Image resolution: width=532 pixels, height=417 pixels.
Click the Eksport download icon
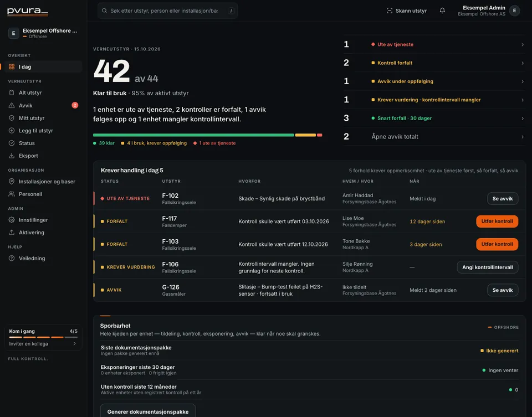point(12,156)
